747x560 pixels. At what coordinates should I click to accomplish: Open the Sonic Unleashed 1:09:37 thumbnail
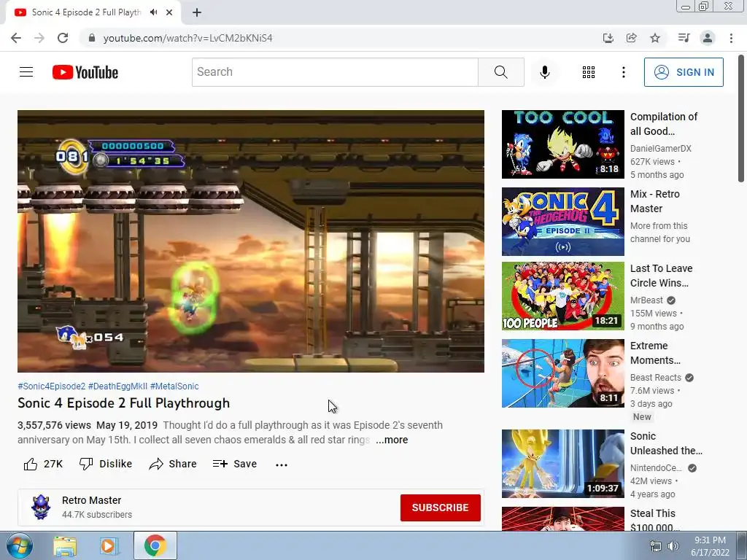click(562, 464)
